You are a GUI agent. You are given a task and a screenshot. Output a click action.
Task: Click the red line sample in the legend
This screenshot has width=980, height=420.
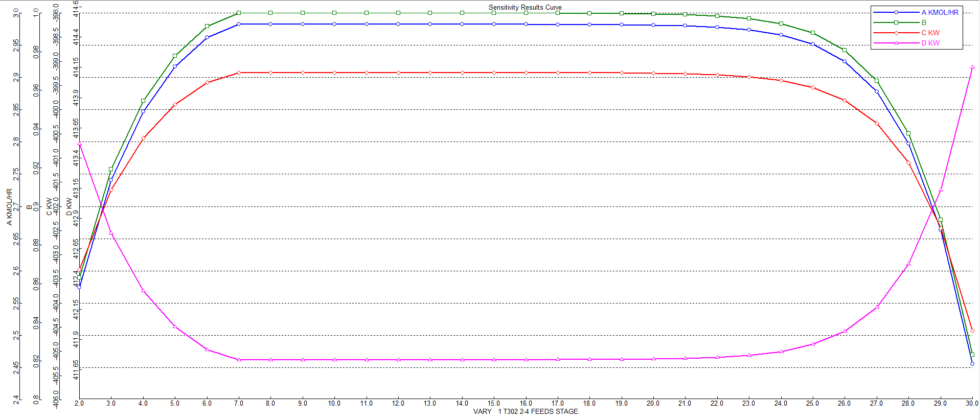896,33
